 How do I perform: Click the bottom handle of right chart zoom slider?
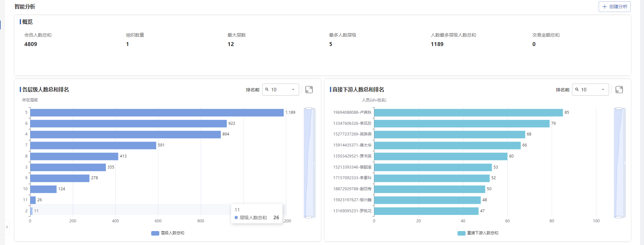click(619, 217)
